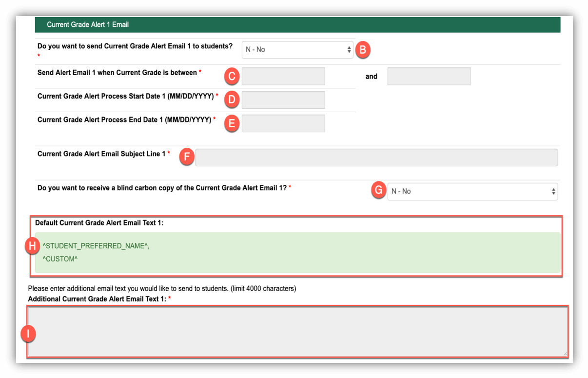This screenshot has width=588, height=378.
Task: Open the send Alert Email 1 dropdown
Action: 297,50
